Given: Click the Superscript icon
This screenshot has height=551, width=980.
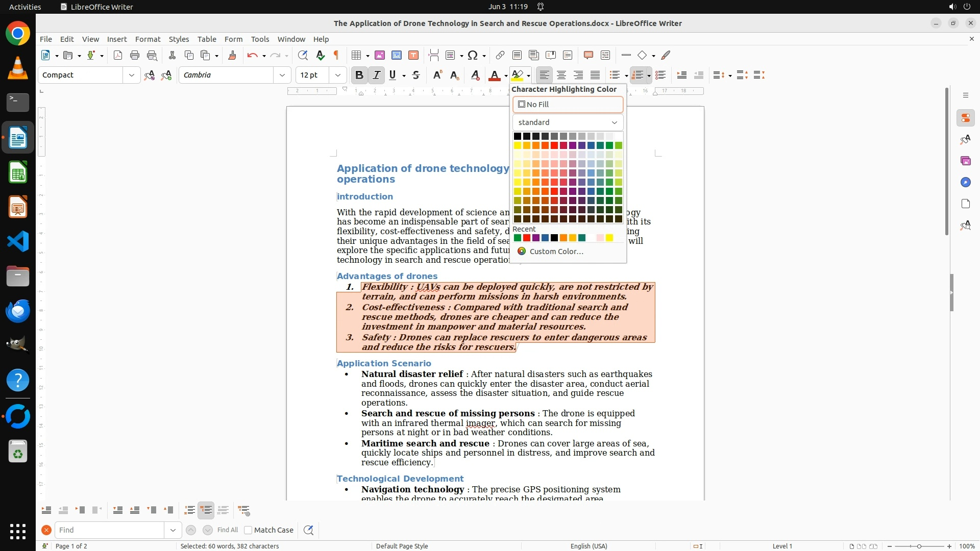Looking at the screenshot, I should tap(437, 75).
